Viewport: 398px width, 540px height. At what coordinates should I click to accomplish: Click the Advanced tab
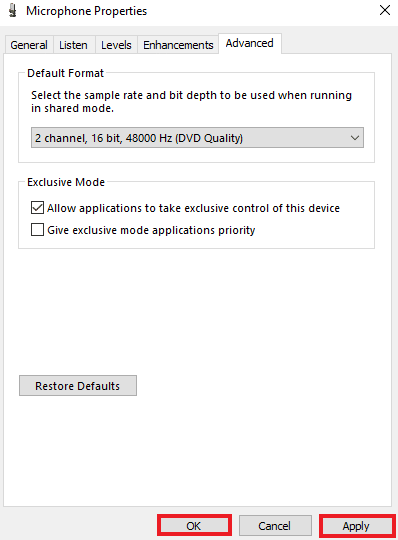click(250, 43)
